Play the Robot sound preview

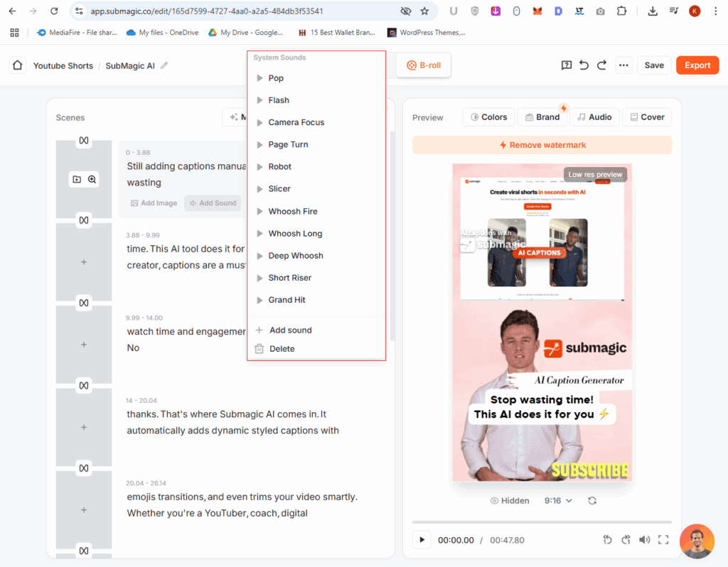click(x=259, y=166)
